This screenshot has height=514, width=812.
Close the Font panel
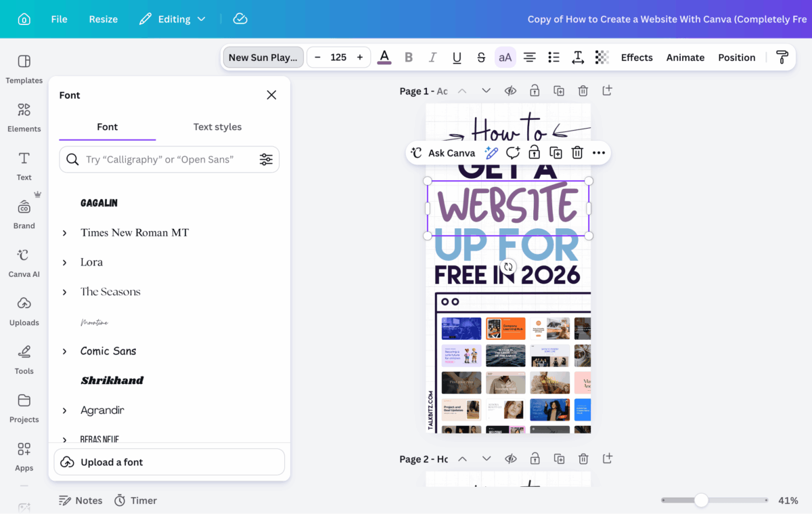(271, 95)
